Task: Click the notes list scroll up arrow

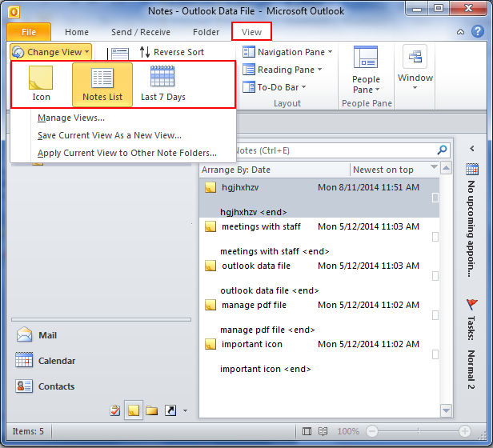Action: click(446, 167)
